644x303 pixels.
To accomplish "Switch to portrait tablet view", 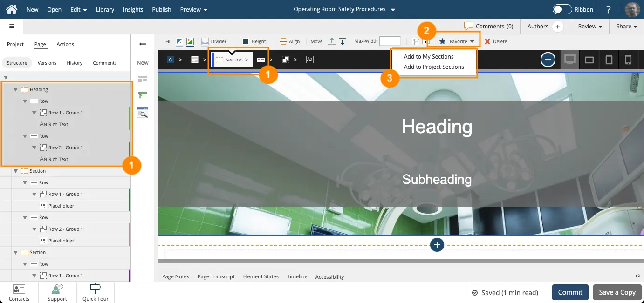I will pos(609,60).
